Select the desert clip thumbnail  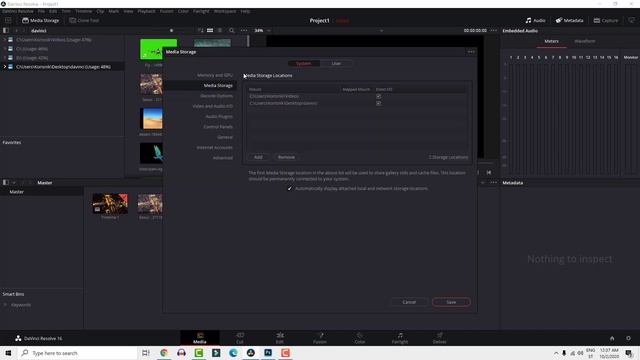click(x=151, y=118)
